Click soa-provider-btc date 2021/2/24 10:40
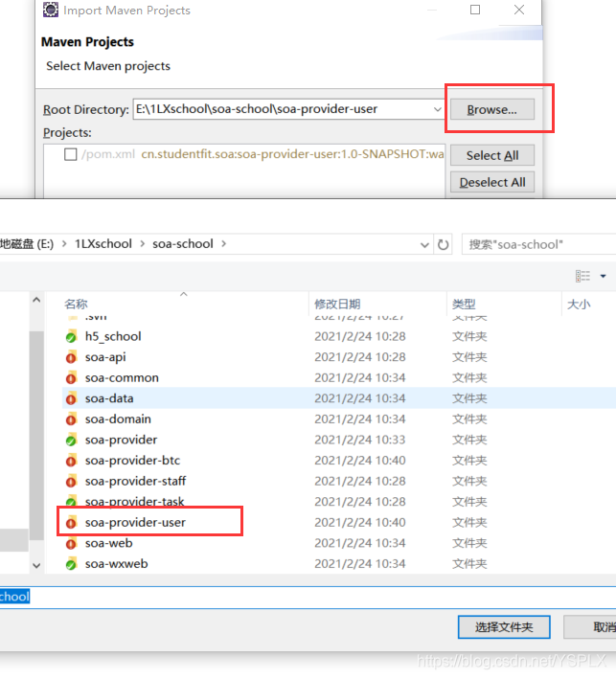Image resolution: width=616 pixels, height=679 pixels. (360, 461)
